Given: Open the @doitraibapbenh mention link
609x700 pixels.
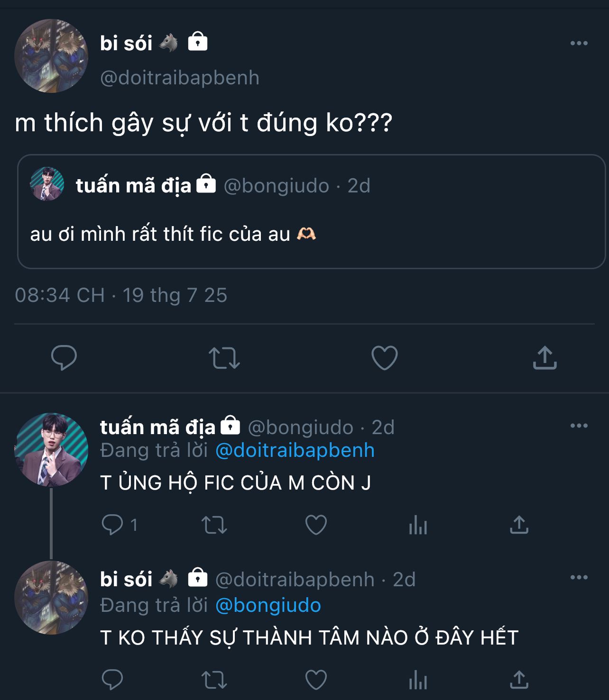Looking at the screenshot, I should point(295,450).
